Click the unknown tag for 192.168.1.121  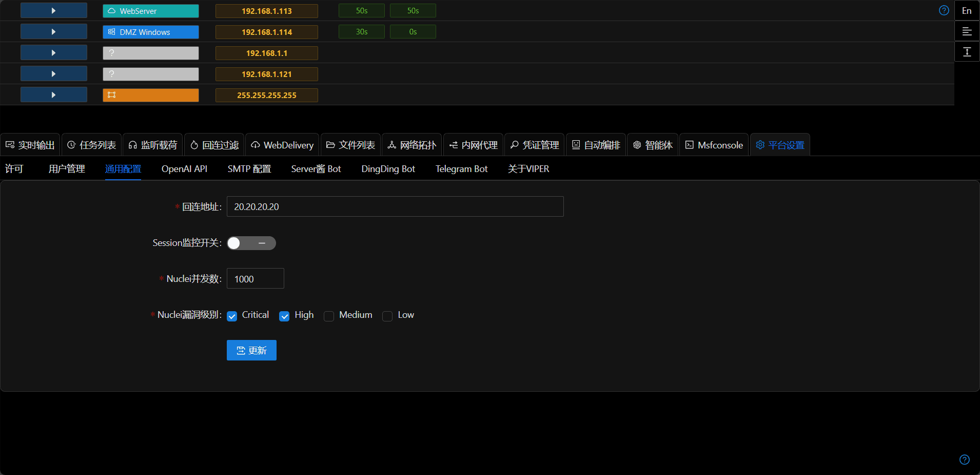151,74
